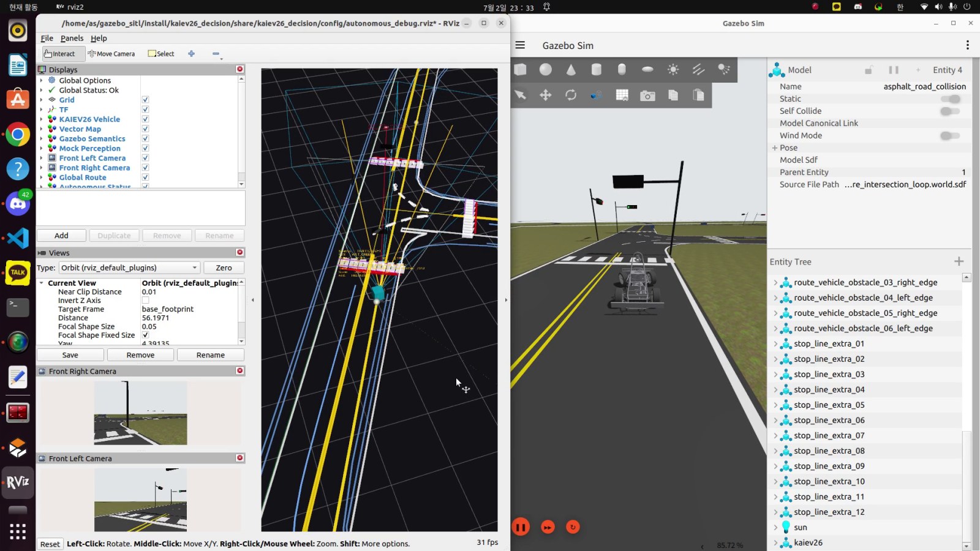Screen dimensions: 980x551
Task: Toggle the Vector Map display checkbox
Action: pyautogui.click(x=145, y=129)
